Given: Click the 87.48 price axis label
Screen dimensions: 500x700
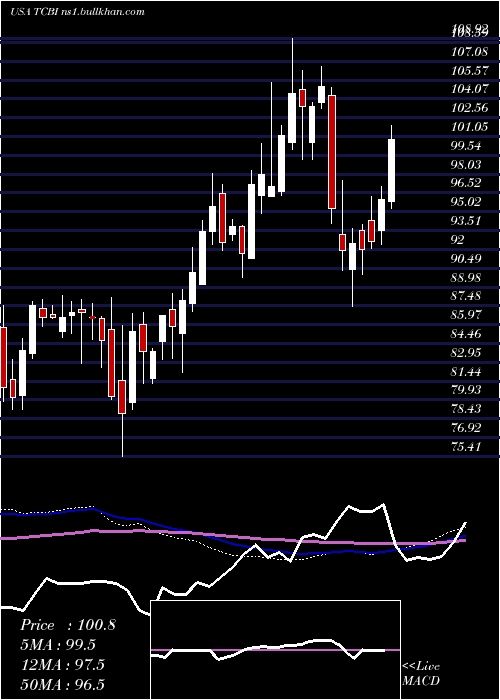Looking at the screenshot, I should [x=467, y=296].
